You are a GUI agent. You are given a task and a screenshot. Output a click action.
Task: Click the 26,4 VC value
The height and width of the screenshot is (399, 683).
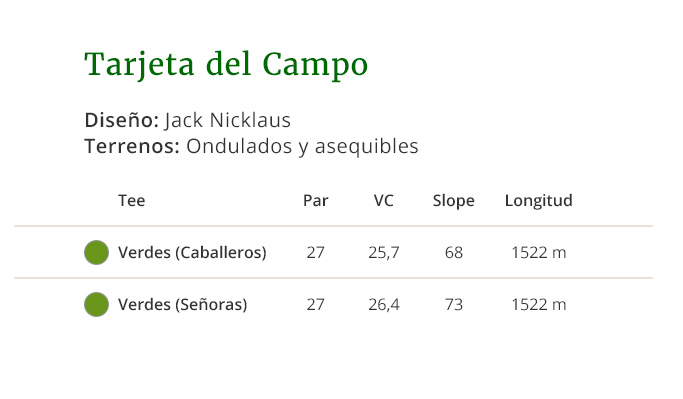pos(383,304)
